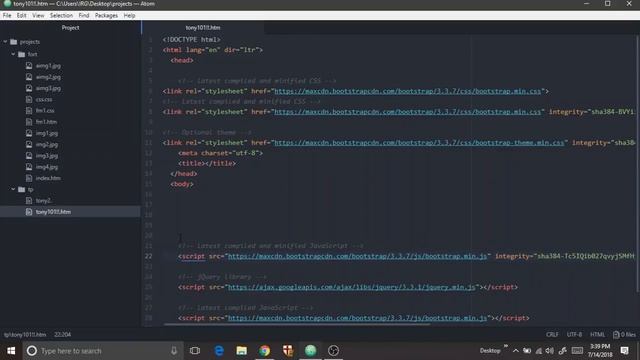
Task: Click the vertical scrollbar of the editor
Action: [x=638, y=163]
